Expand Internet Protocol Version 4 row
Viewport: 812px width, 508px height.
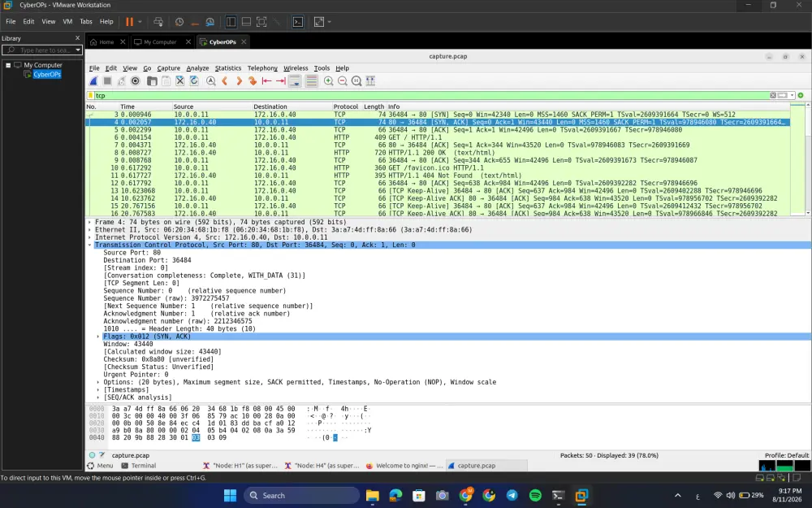[x=89, y=237]
